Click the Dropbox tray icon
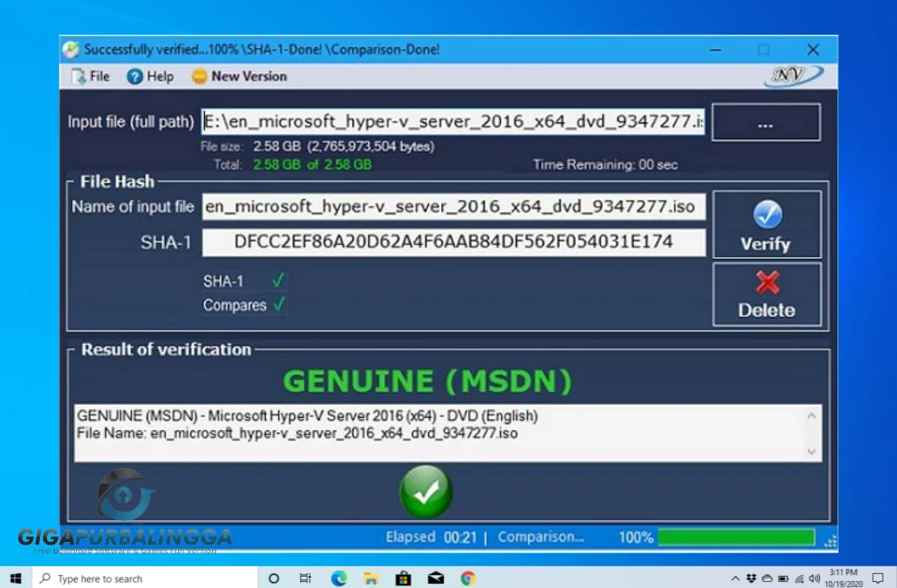The height and width of the screenshot is (588, 897). (x=751, y=578)
